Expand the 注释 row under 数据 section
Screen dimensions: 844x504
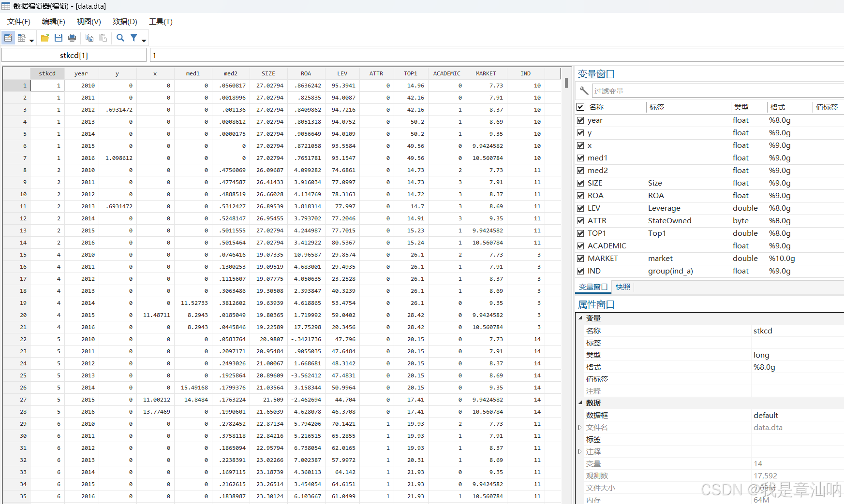(x=580, y=451)
